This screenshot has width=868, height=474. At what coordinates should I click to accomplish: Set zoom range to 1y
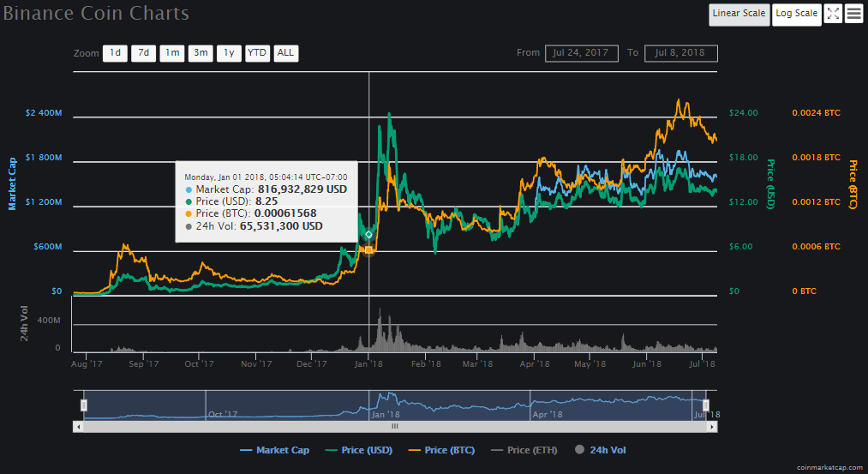pyautogui.click(x=229, y=53)
